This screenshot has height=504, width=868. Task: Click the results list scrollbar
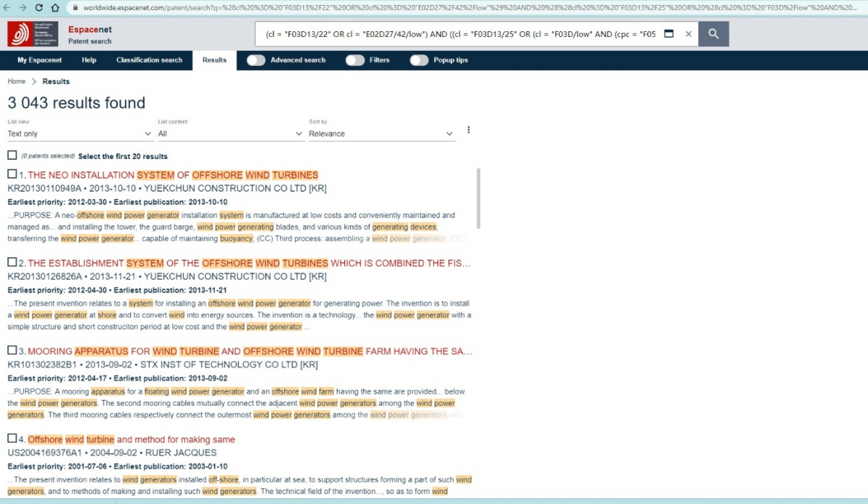point(477,199)
